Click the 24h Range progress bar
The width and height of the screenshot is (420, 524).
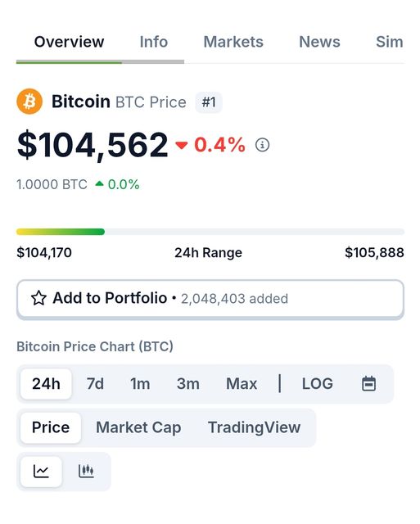click(x=210, y=232)
